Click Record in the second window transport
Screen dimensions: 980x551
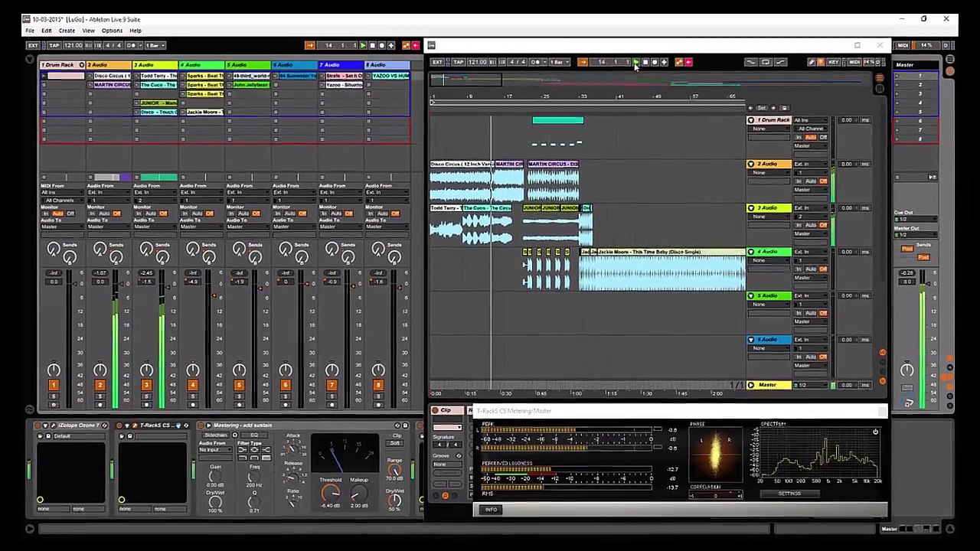(655, 63)
